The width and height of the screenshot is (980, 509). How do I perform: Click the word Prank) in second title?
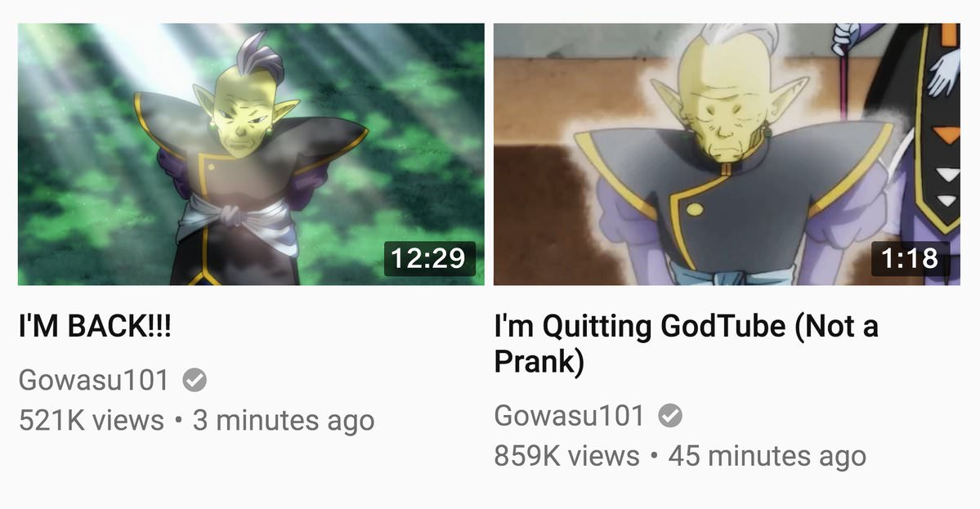(x=539, y=362)
